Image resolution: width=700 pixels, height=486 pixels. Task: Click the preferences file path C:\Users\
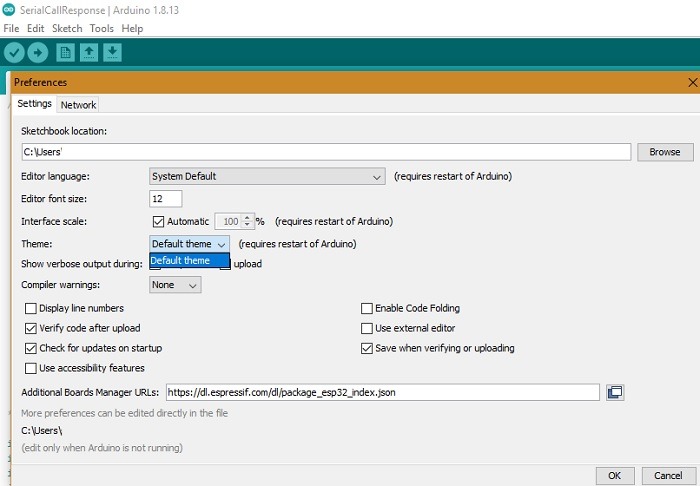coord(42,431)
